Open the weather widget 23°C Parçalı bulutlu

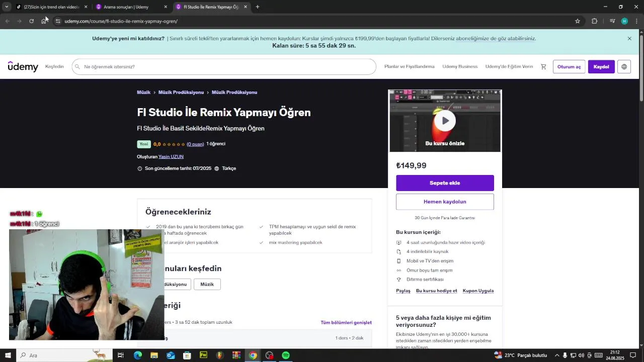click(521, 355)
